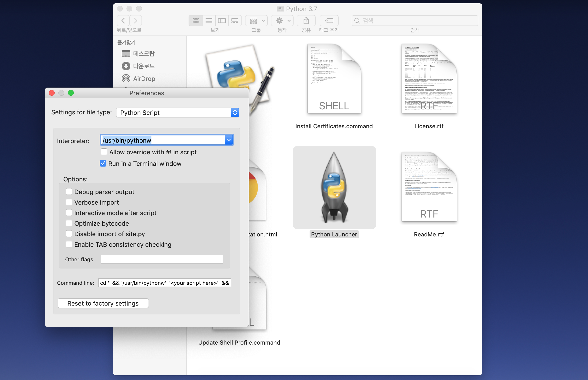Enable Allow override with #! in script

tap(104, 152)
